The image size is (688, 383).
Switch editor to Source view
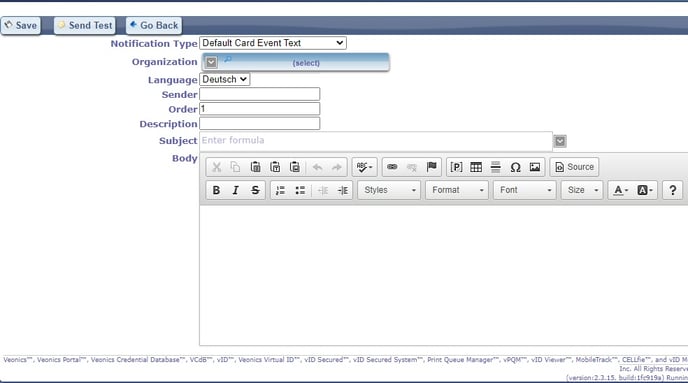coord(574,167)
